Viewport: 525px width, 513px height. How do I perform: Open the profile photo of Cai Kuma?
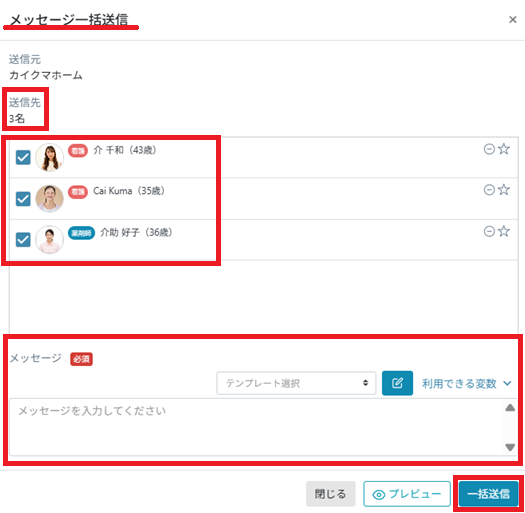[50, 199]
